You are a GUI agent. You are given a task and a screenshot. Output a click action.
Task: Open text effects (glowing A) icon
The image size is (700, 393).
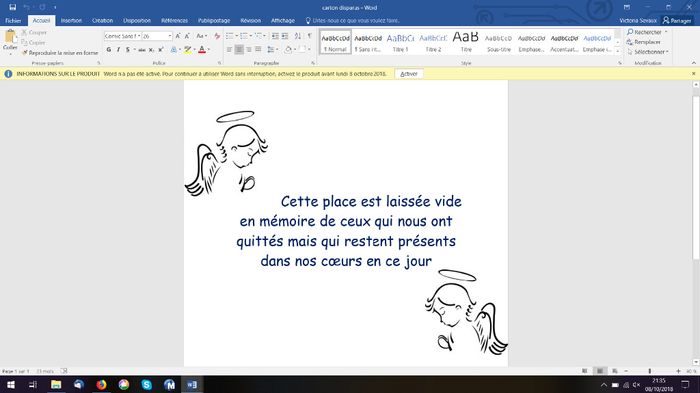click(x=173, y=50)
